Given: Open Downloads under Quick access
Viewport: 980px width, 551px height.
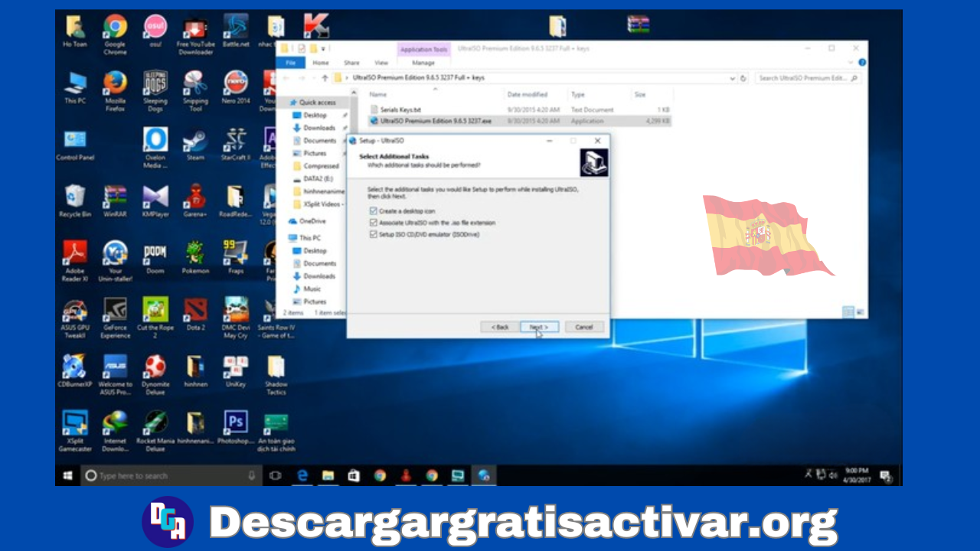Looking at the screenshot, I should [319, 128].
